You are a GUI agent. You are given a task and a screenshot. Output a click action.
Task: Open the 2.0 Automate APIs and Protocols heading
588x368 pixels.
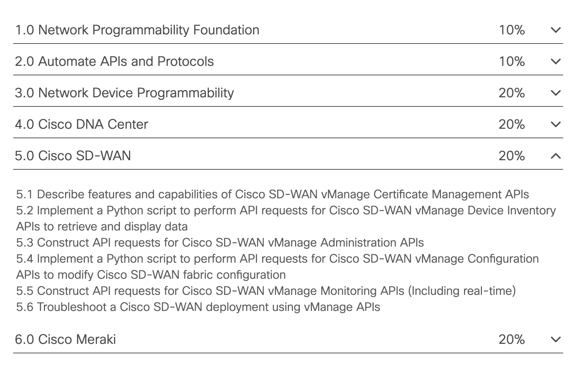114,61
